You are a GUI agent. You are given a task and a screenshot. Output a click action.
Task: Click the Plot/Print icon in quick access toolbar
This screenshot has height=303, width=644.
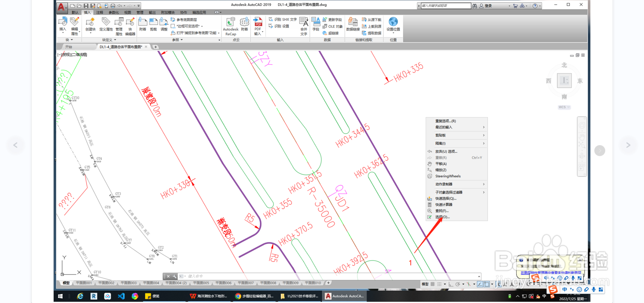click(x=113, y=6)
